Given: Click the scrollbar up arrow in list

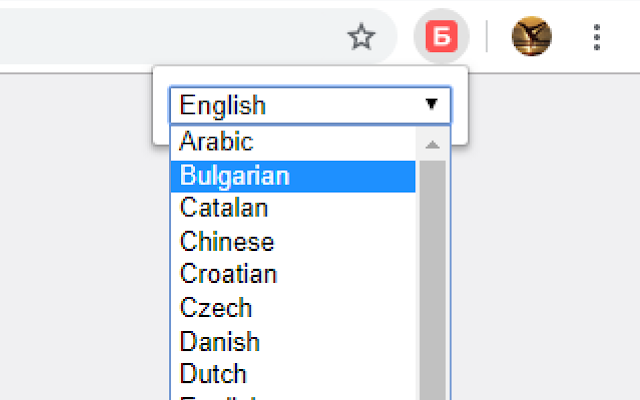Looking at the screenshot, I should pyautogui.click(x=432, y=144).
